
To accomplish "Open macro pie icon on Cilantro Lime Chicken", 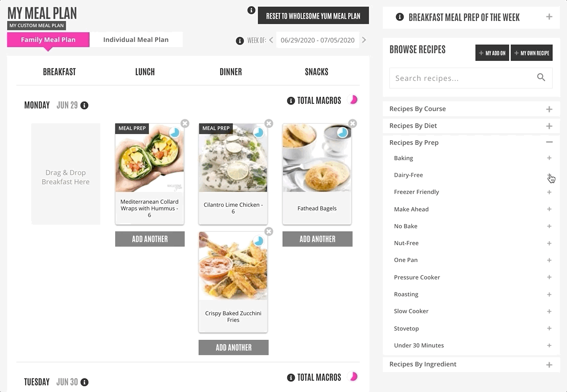I will pos(258,133).
